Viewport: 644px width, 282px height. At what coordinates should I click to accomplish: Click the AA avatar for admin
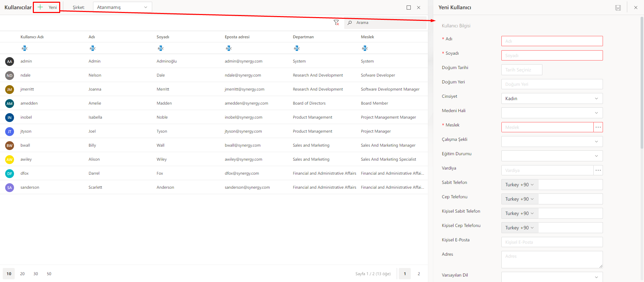coord(10,62)
